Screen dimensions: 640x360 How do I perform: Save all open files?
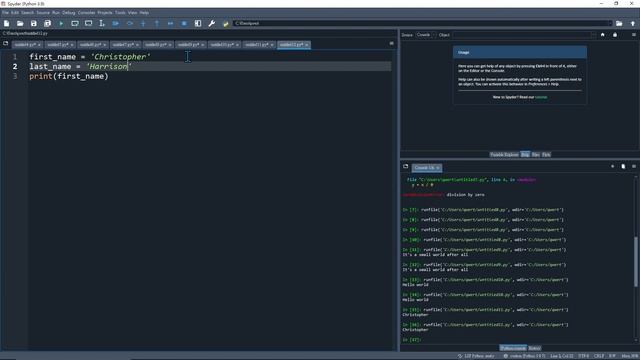point(47,24)
